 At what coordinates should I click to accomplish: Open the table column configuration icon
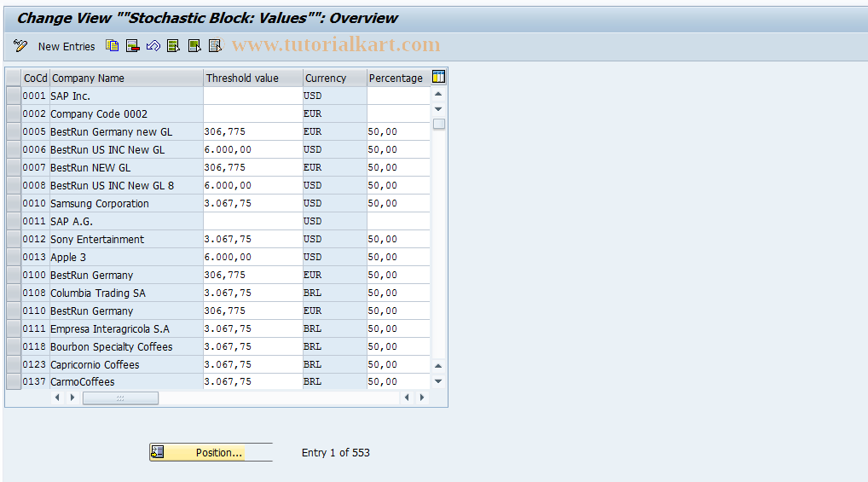click(x=438, y=77)
